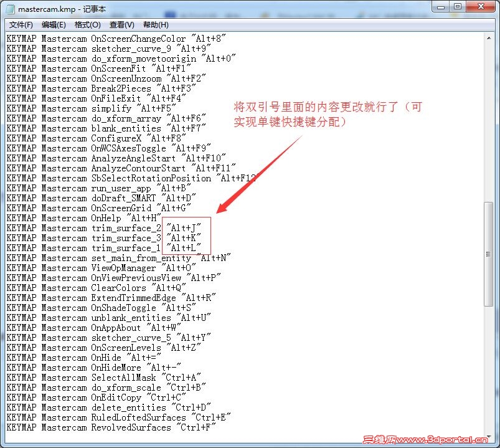
Task: Open the 帮助(H) menu
Action: 156,25
